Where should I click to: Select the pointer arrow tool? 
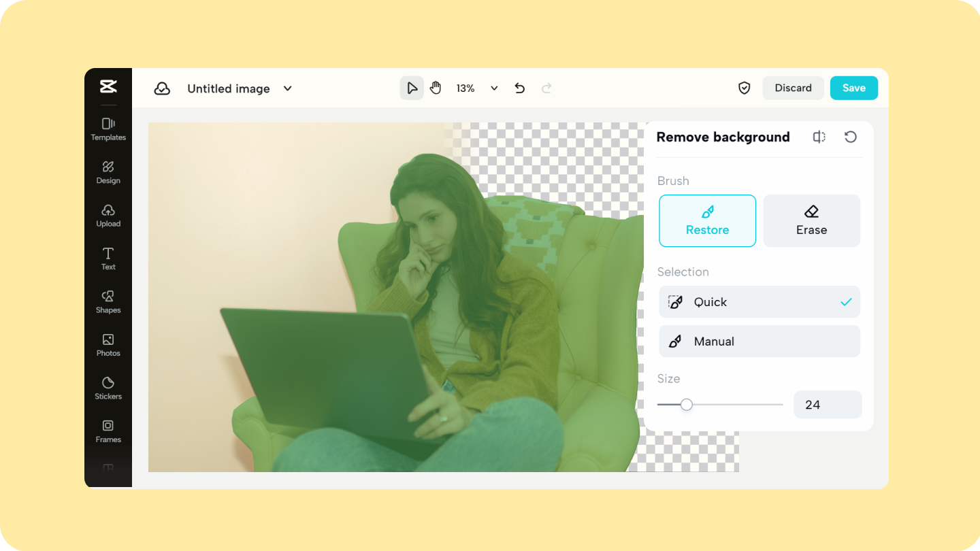tap(412, 88)
